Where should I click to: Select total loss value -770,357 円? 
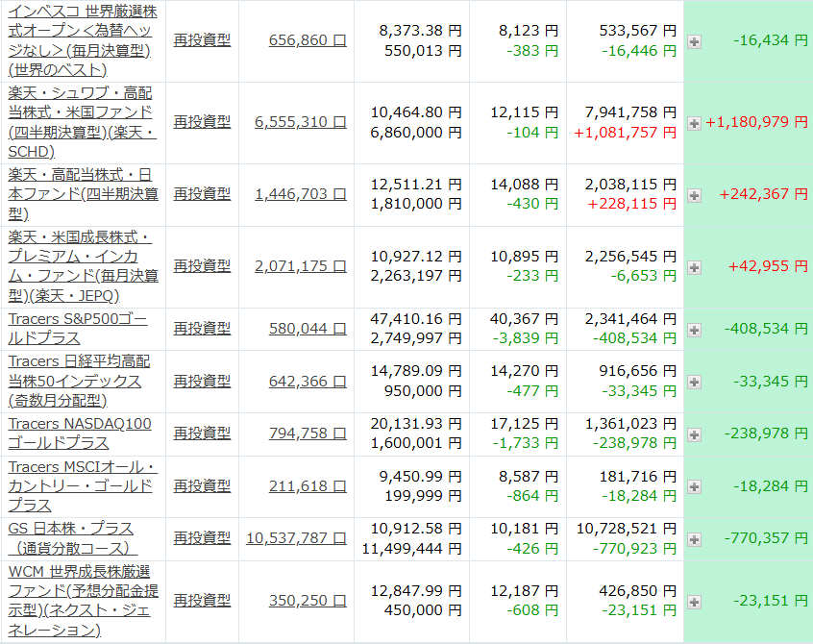click(766, 538)
